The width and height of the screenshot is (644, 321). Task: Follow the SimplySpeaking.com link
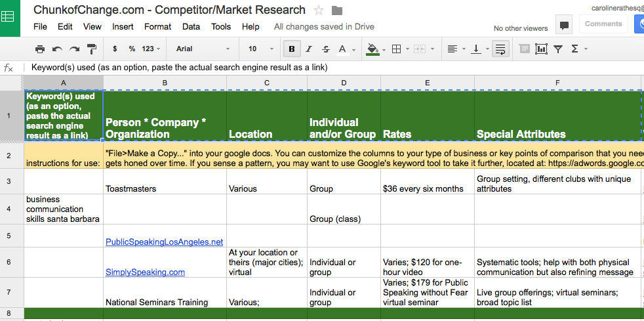pyautogui.click(x=145, y=272)
